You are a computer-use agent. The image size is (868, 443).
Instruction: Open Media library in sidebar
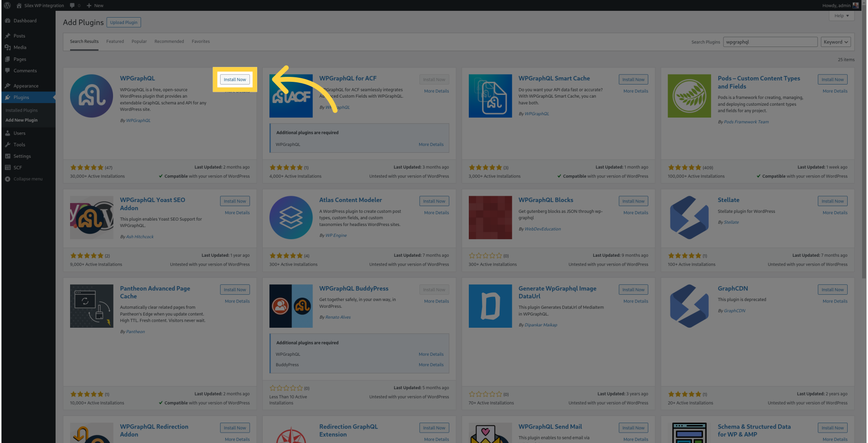pos(20,47)
